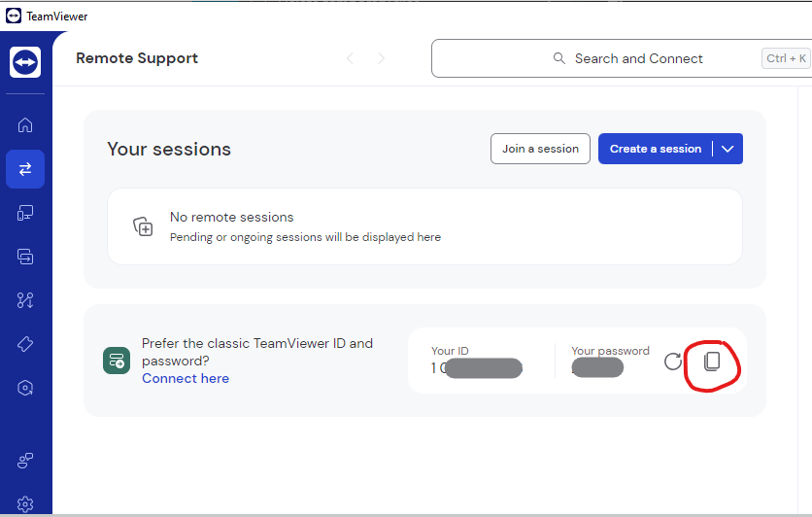Click the Ctrl + K shortcut badge
The width and height of the screenshot is (812, 517).
pyautogui.click(x=786, y=58)
